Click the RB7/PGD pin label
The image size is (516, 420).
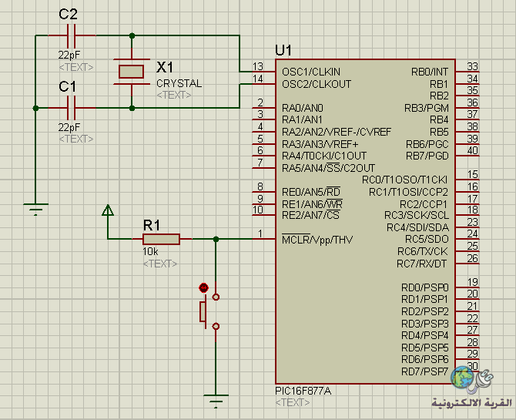pyautogui.click(x=427, y=156)
